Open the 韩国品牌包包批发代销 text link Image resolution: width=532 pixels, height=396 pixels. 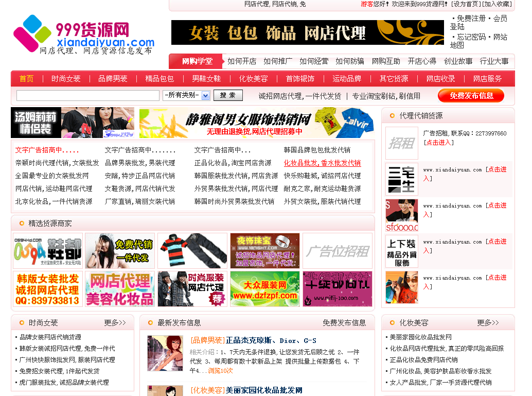pos(317,150)
